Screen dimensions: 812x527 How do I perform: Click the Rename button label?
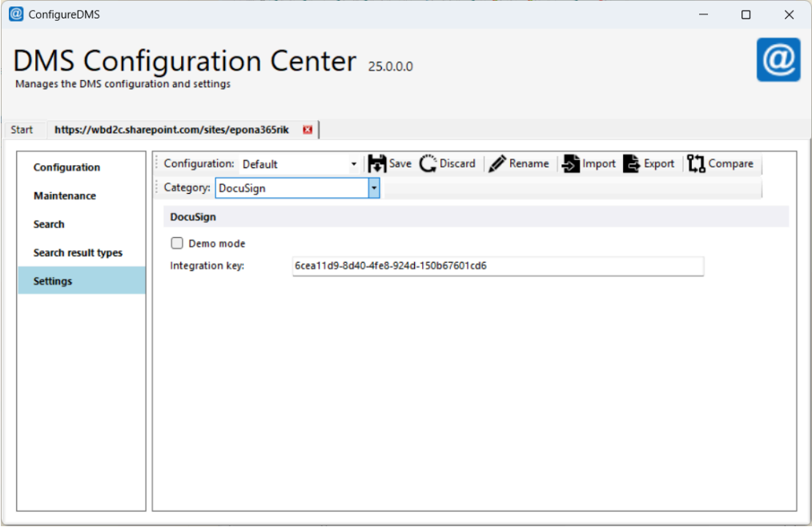coord(529,163)
